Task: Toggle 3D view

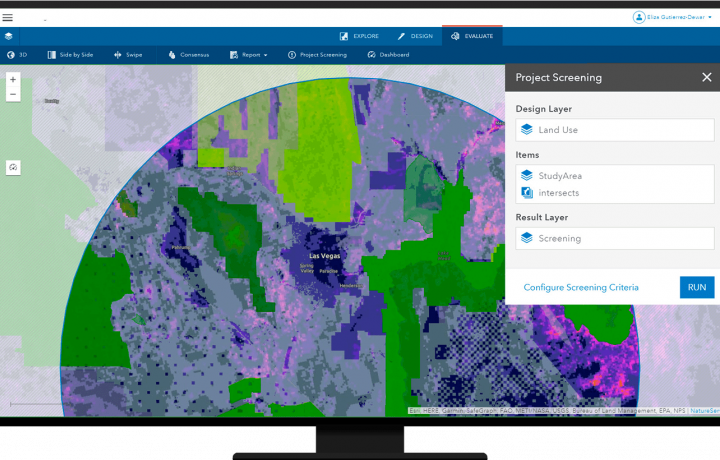Action: (17, 55)
